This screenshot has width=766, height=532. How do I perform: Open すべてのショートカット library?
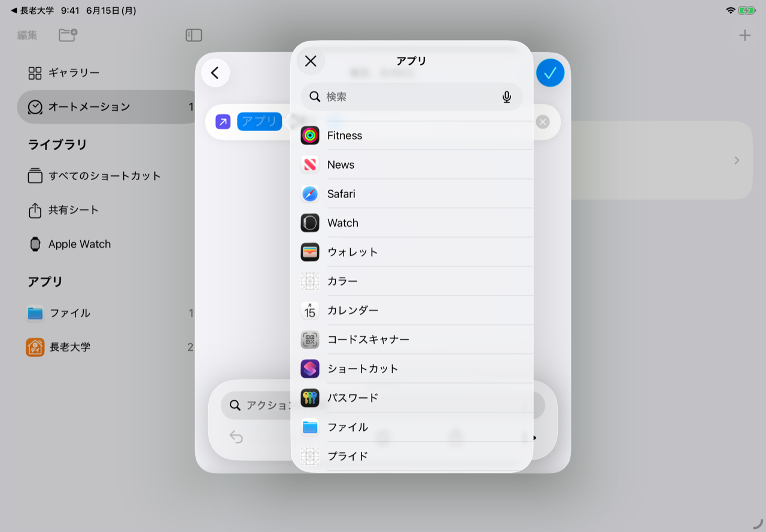[108, 176]
